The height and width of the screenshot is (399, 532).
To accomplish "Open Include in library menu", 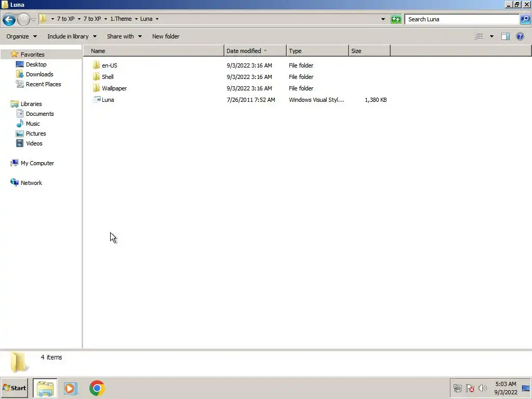I will (72, 36).
